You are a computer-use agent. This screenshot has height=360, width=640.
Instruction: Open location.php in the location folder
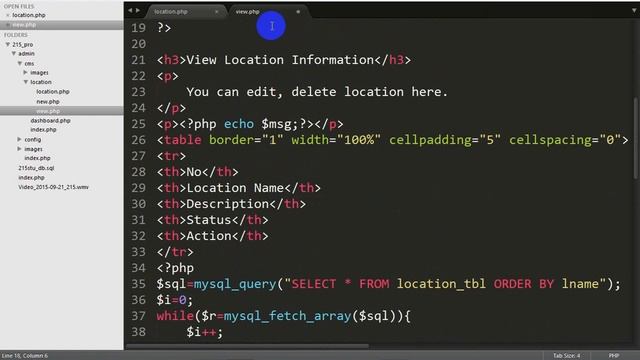coord(53,92)
